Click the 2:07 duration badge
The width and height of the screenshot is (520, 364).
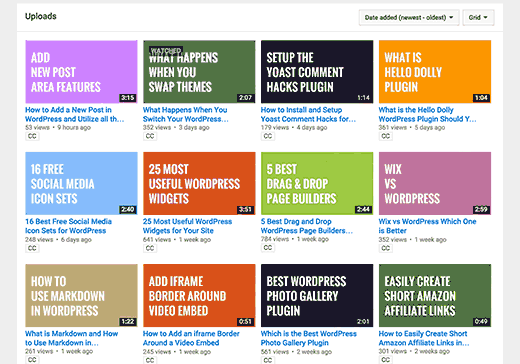tap(245, 98)
